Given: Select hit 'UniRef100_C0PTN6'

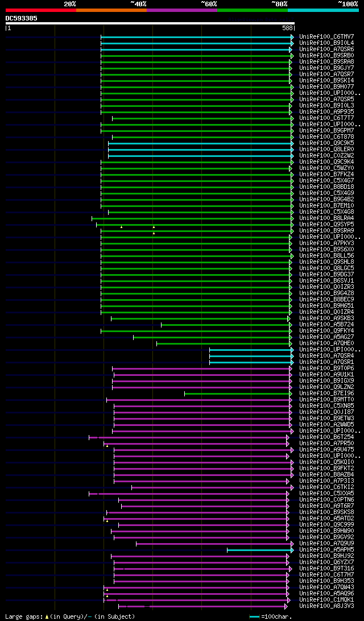Looking at the screenshot, I should [326, 500].
